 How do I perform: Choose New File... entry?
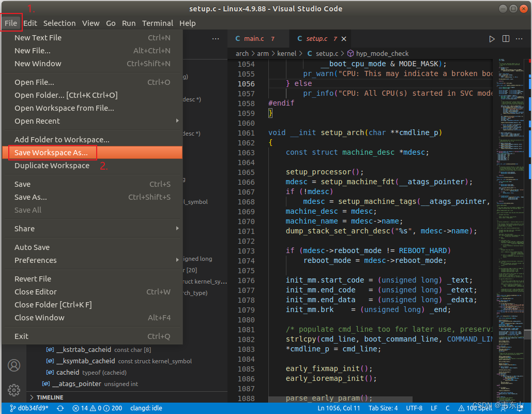pos(92,51)
